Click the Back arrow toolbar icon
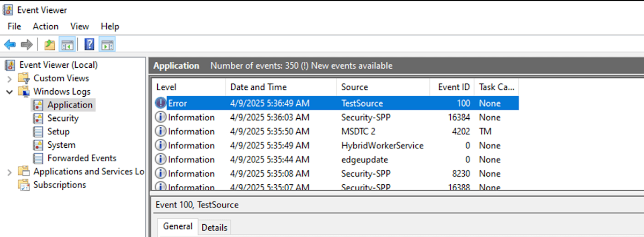644x237 pixels. (10, 44)
